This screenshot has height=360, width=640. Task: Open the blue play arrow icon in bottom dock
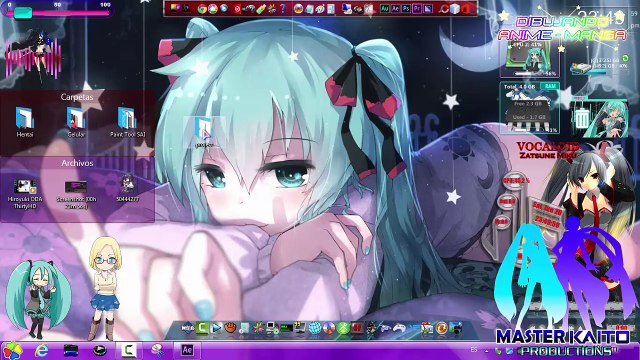point(216,327)
